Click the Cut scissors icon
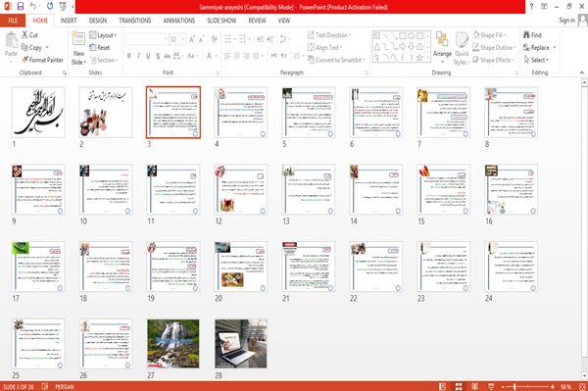588x391 pixels. click(x=24, y=35)
